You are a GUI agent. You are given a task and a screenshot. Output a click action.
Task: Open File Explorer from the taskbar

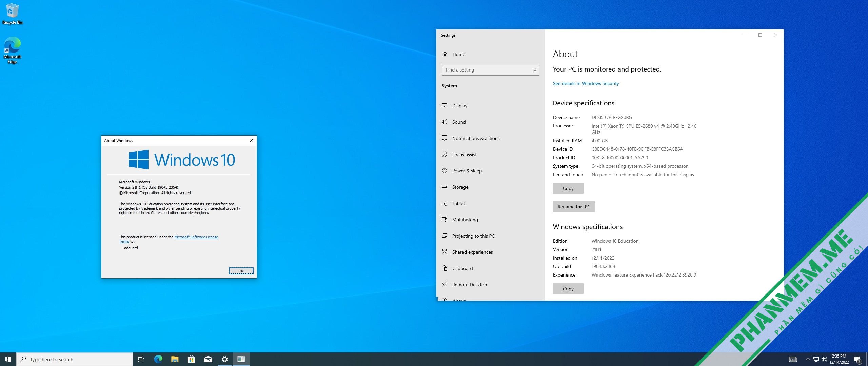pyautogui.click(x=175, y=359)
